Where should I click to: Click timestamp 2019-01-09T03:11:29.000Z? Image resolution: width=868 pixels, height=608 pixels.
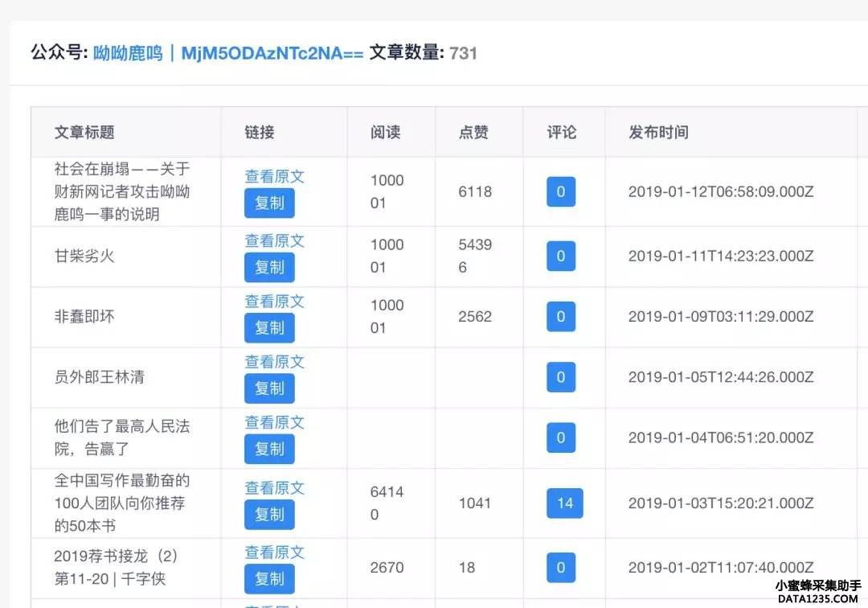[x=721, y=316]
